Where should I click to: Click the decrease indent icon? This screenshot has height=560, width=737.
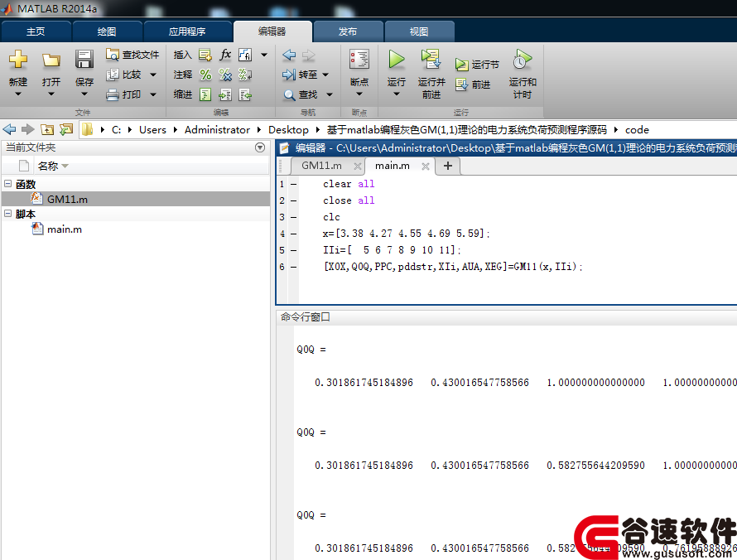point(245,94)
